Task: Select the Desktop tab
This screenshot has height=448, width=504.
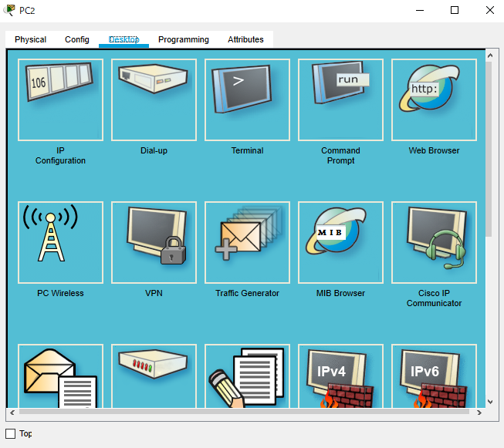Action: tap(123, 39)
